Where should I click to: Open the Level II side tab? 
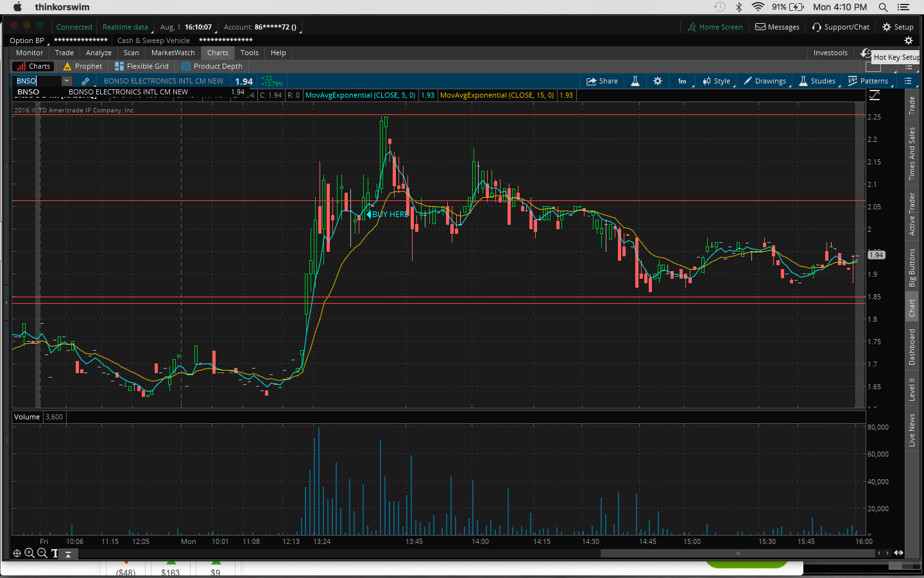912,390
